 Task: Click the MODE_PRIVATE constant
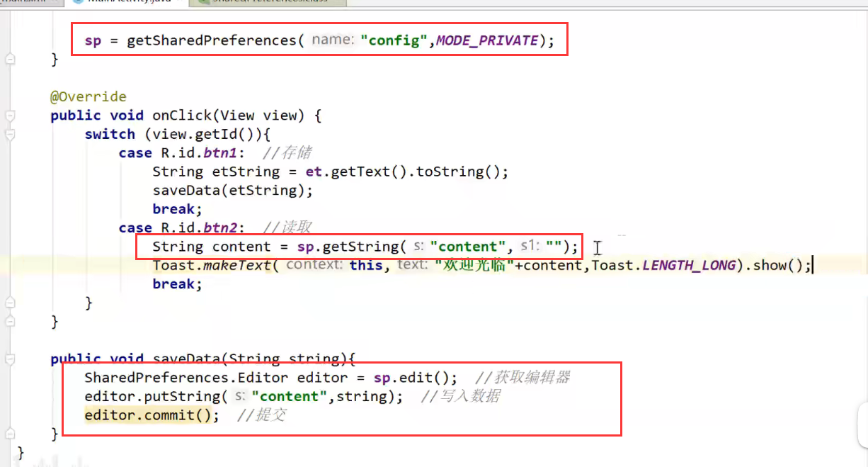pos(487,40)
